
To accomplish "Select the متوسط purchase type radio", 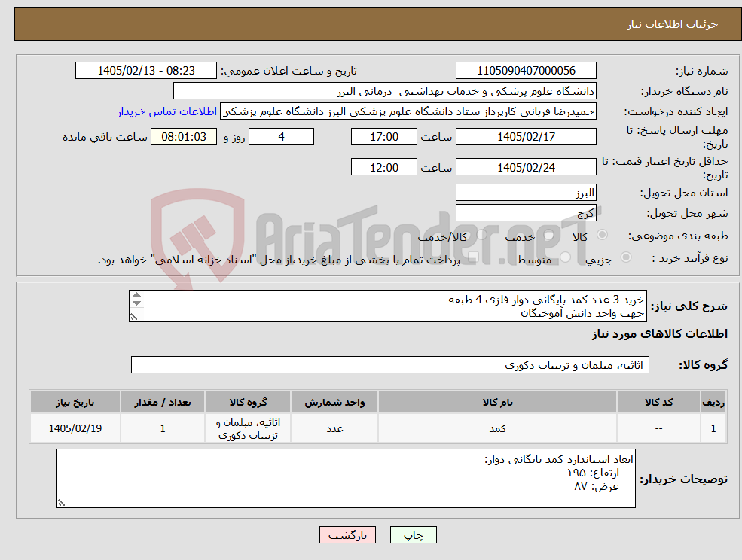I will (566, 257).
